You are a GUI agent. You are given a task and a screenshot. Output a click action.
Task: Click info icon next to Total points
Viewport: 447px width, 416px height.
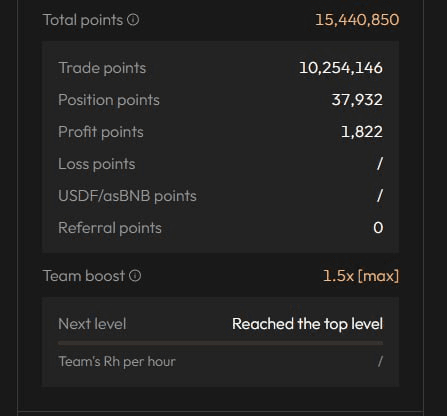pyautogui.click(x=133, y=20)
